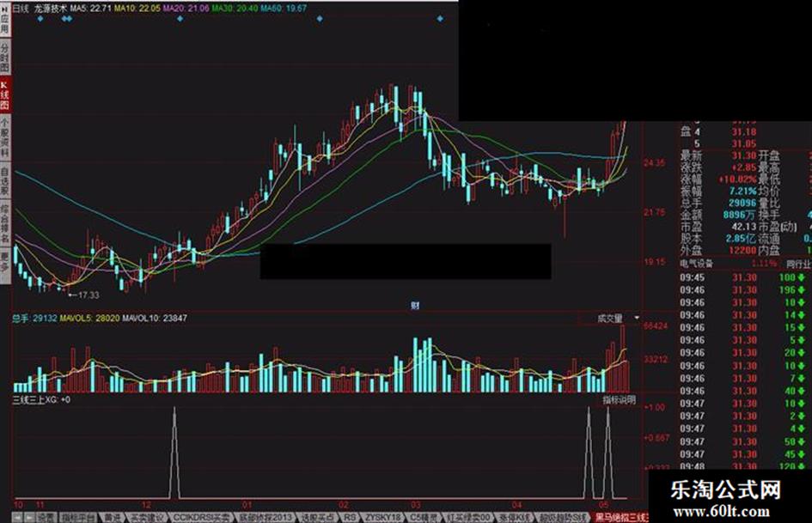The width and height of the screenshot is (812, 523).
Task: Open 个股资料 sidebar tab
Action: point(4,137)
